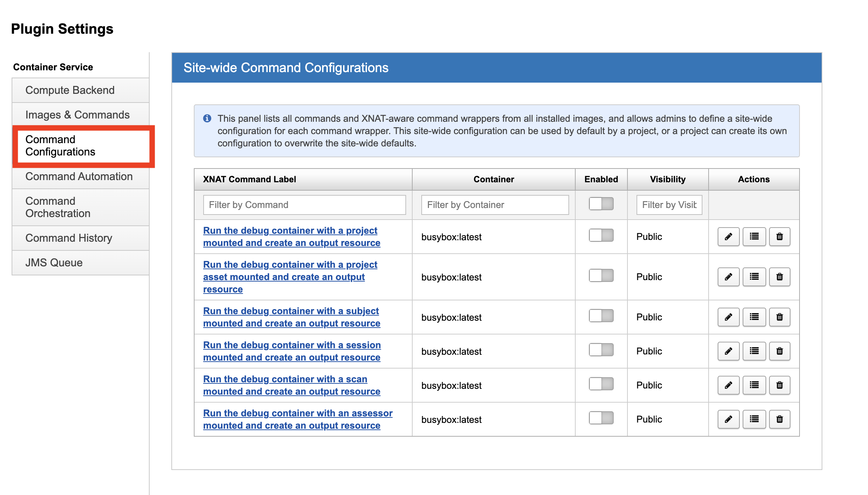Toggle the Enabled filter switch in header row
The image size is (868, 495).
pos(601,204)
